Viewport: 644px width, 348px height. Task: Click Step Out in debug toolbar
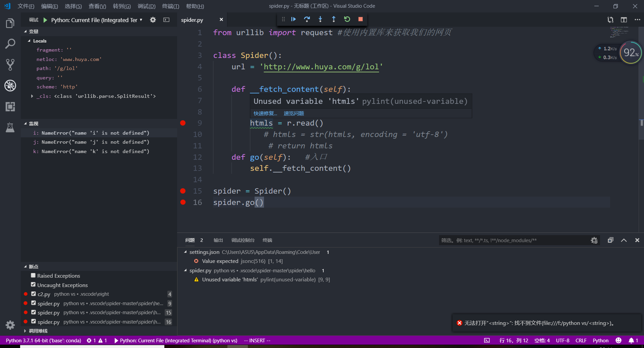coord(334,19)
